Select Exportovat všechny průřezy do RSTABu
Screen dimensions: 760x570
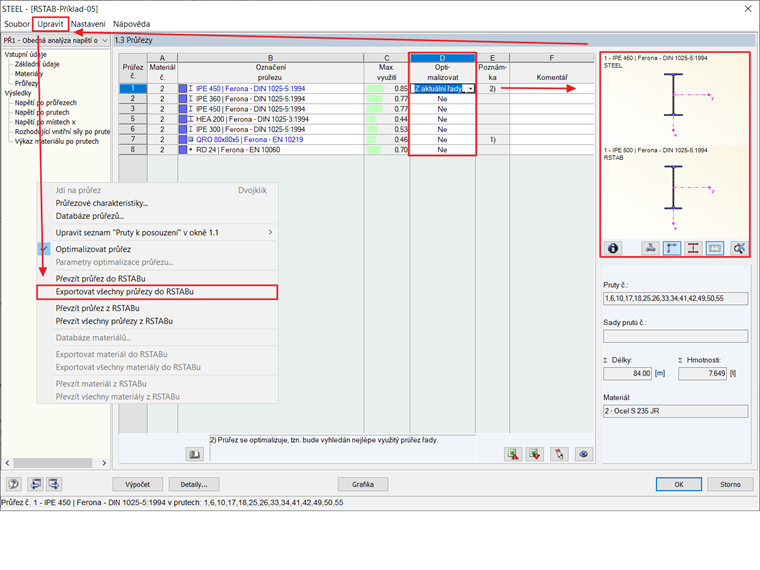point(157,292)
